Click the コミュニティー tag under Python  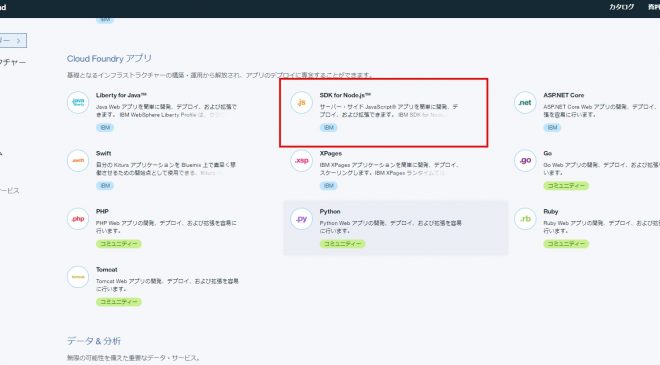tap(342, 244)
